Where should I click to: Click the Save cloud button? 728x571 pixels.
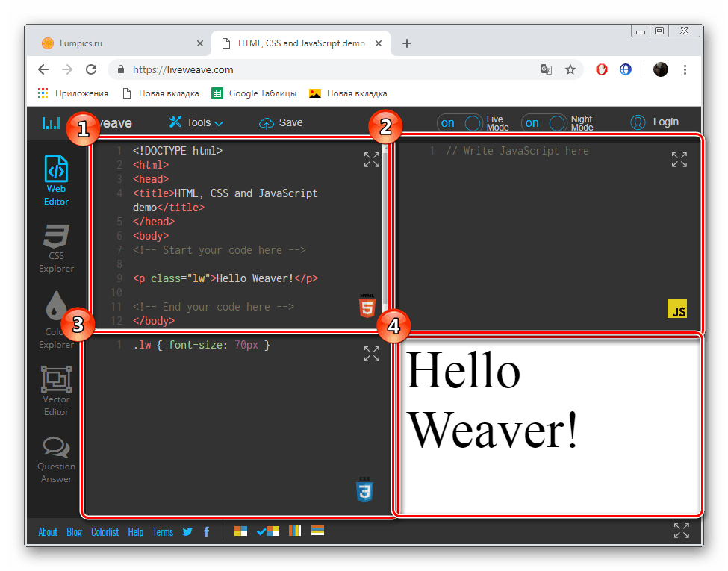[281, 122]
